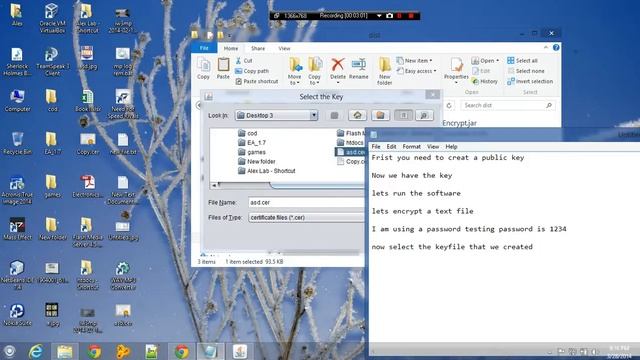Viewport: 640px width, 360px height.
Task: Open Notepad File menu
Action: tap(376, 147)
